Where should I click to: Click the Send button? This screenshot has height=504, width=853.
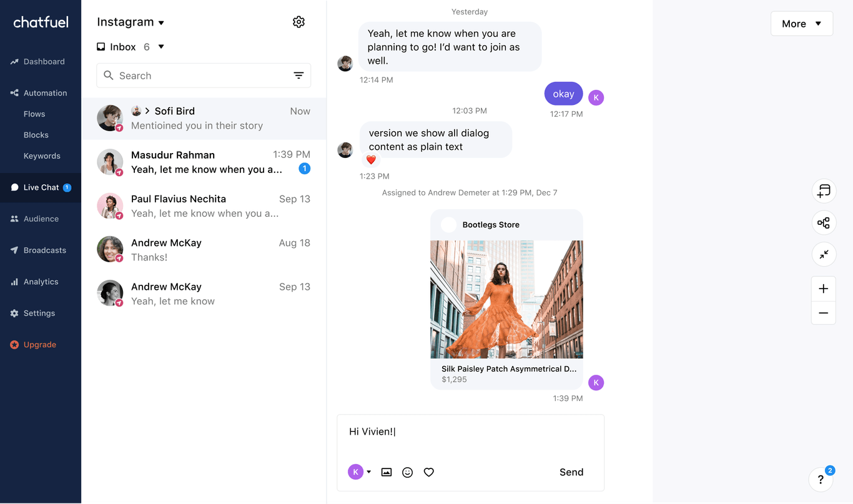pos(571,472)
